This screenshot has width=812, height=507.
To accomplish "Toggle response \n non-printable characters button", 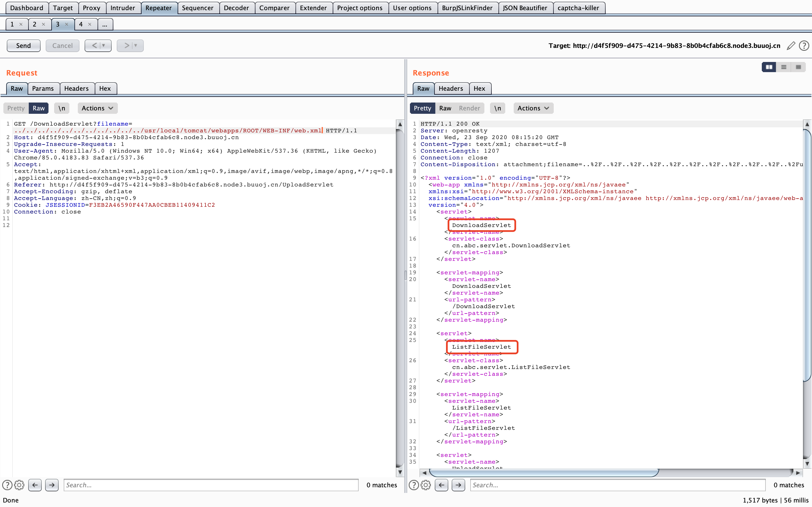I will 497,108.
